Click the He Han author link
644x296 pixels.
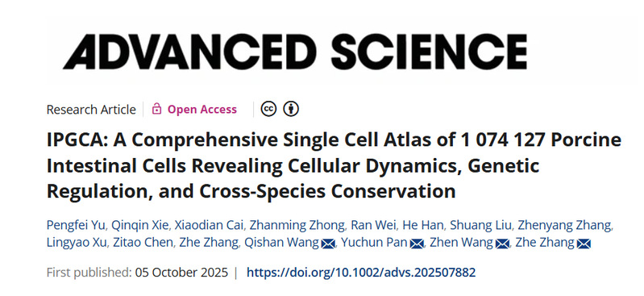tap(422, 226)
